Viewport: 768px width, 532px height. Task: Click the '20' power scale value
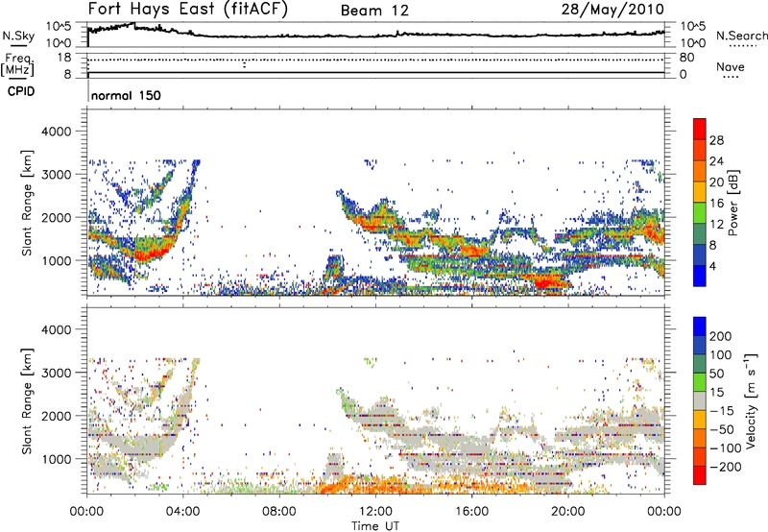coord(716,182)
